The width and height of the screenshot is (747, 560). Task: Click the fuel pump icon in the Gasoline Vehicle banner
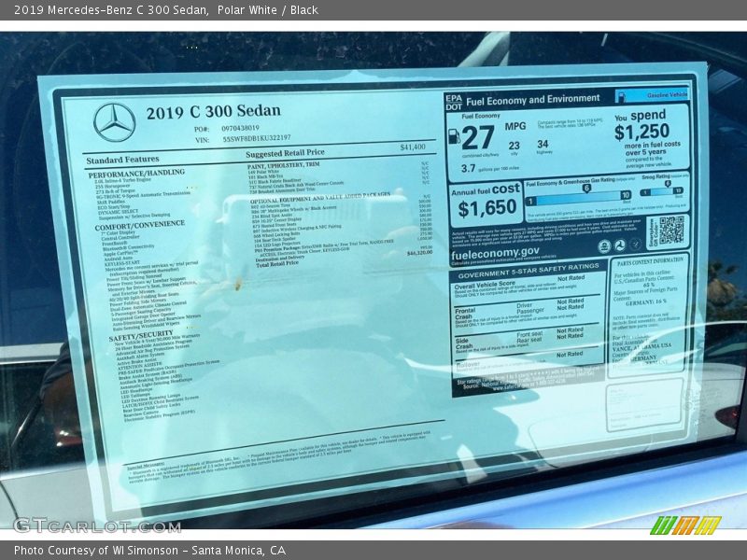pos(622,96)
